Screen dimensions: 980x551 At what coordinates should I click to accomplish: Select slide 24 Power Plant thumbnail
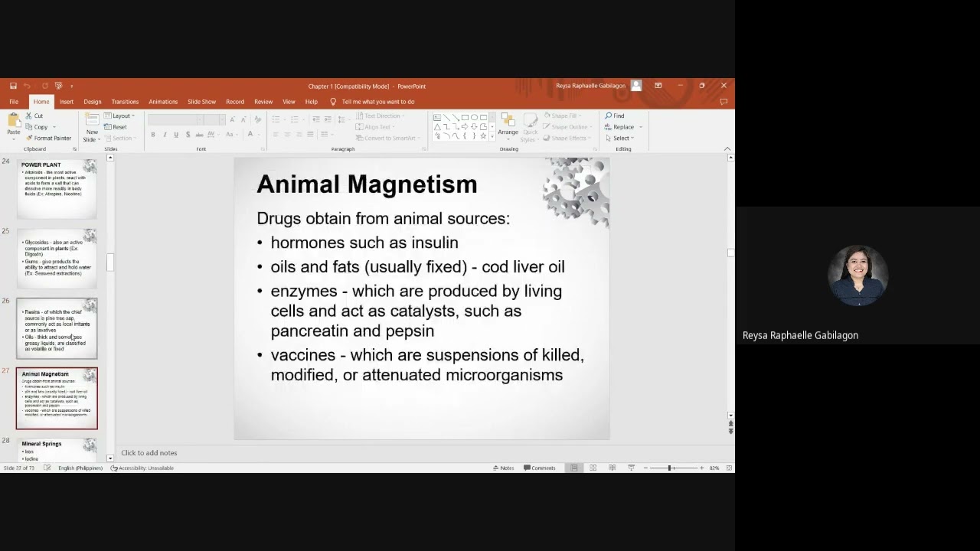pos(57,188)
